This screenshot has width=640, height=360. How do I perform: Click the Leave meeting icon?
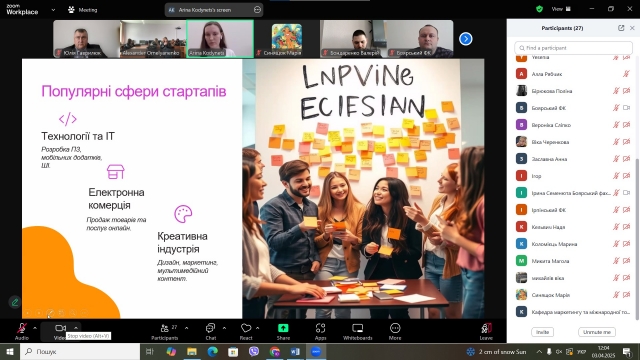coord(486,328)
